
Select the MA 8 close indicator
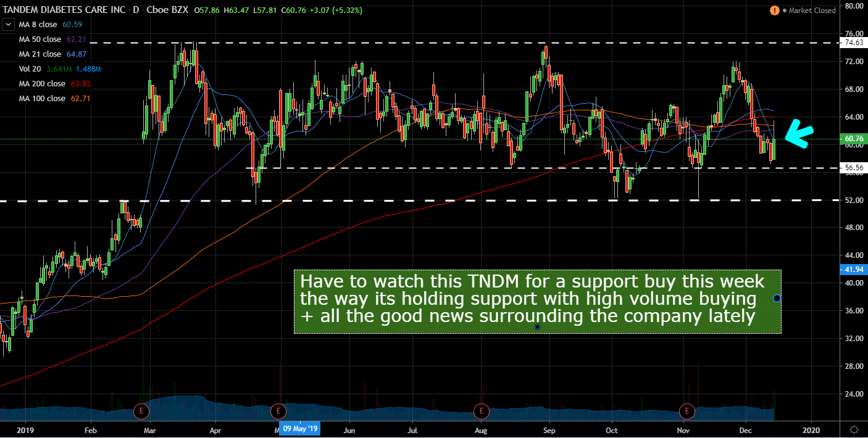38,25
